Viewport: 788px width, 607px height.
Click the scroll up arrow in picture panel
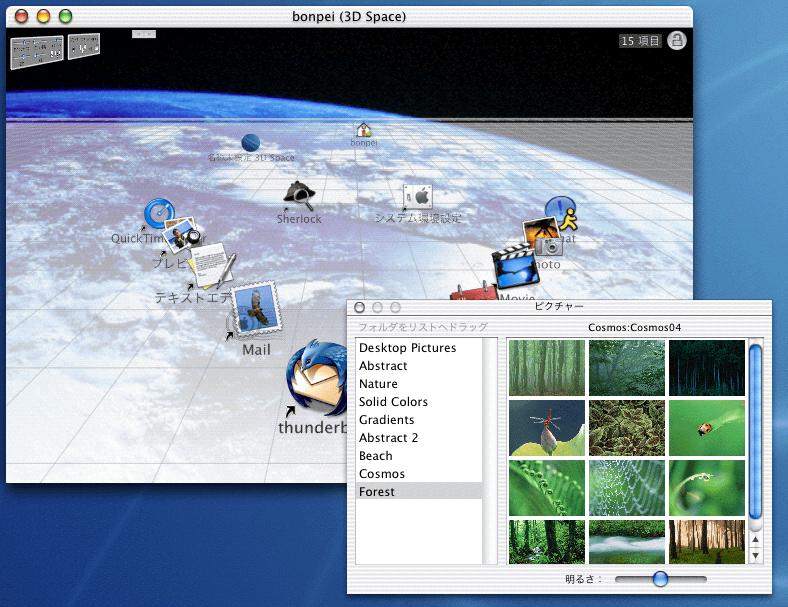[x=755, y=540]
